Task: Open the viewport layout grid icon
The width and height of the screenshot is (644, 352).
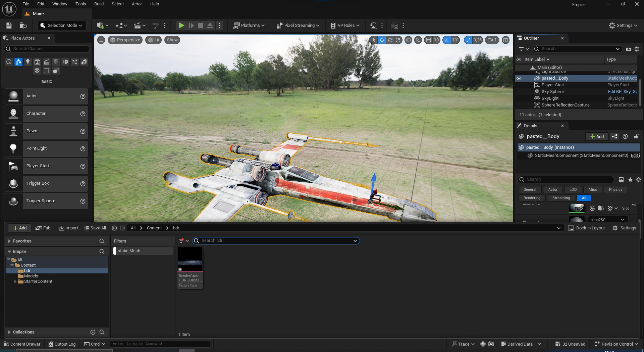Action: click(506, 40)
